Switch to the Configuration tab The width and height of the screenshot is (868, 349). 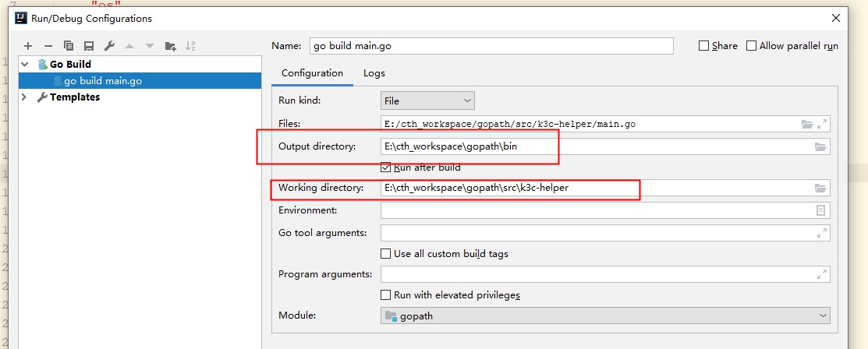312,73
